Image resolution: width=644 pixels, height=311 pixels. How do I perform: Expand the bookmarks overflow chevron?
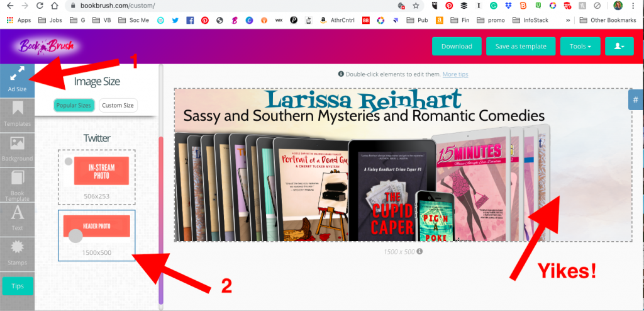[569, 20]
